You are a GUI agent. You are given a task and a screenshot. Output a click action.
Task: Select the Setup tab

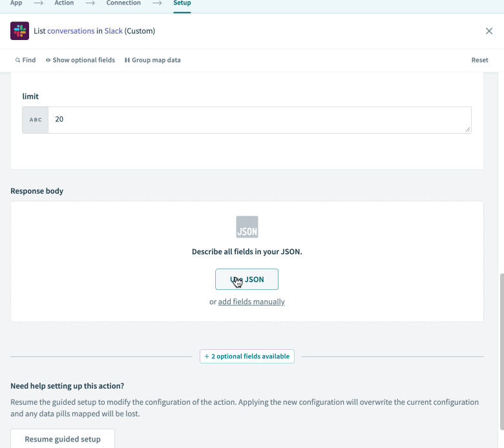pos(182,3)
